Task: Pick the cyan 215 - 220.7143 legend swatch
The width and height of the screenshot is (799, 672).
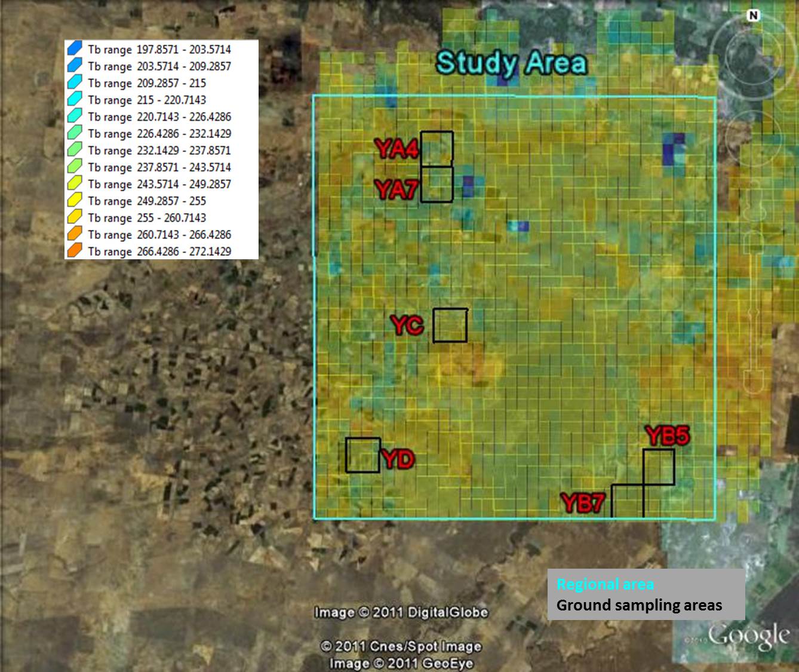Action: click(x=75, y=100)
